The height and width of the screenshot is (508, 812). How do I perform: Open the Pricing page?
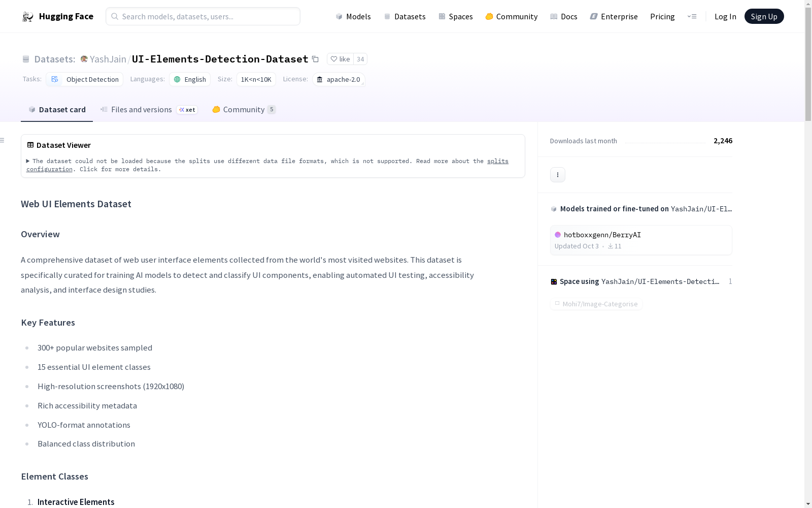[662, 16]
